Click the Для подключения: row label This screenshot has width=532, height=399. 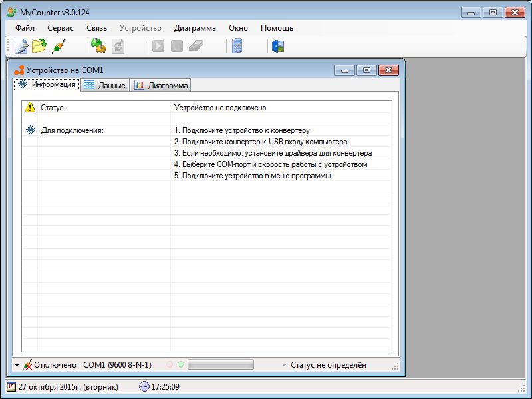(x=72, y=130)
